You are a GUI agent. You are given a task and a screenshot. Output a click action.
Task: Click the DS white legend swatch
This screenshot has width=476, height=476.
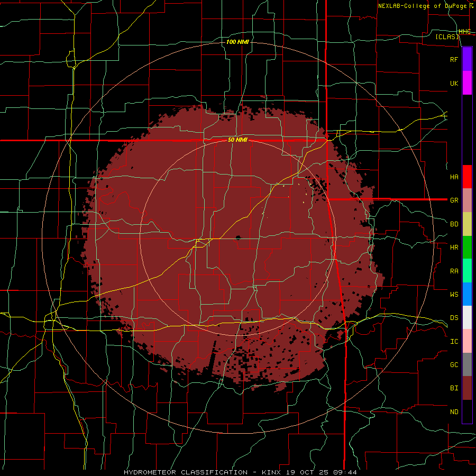coord(467,317)
